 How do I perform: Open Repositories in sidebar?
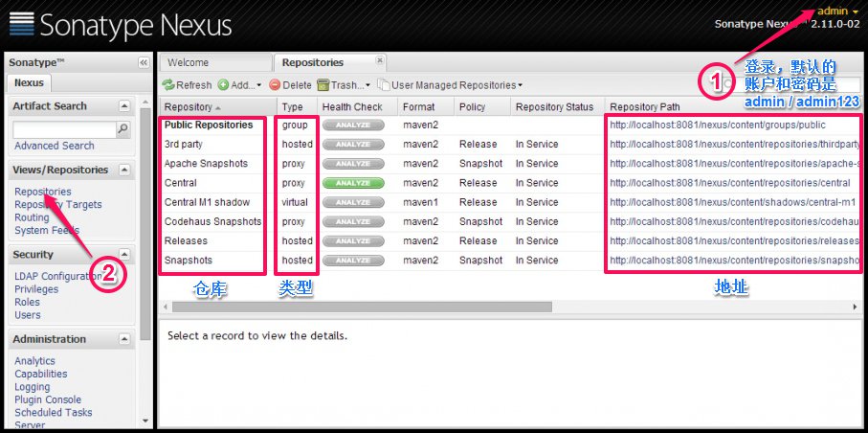[43, 192]
